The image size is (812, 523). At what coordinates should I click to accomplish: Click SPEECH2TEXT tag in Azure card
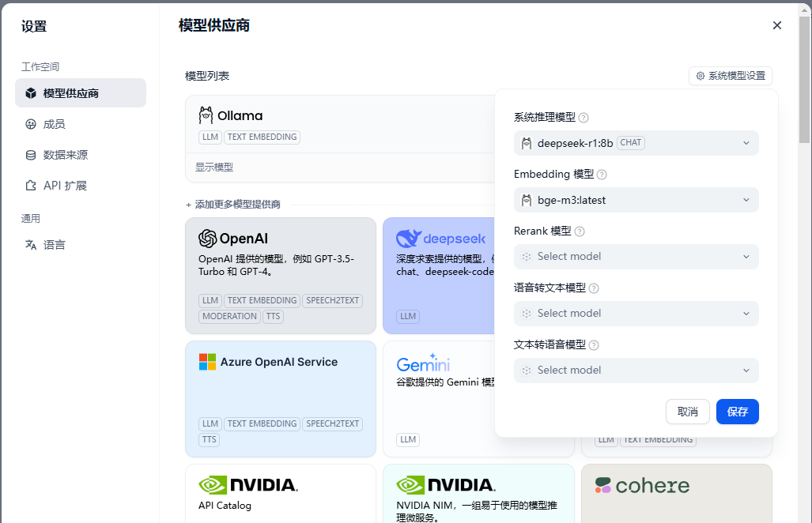click(x=332, y=423)
